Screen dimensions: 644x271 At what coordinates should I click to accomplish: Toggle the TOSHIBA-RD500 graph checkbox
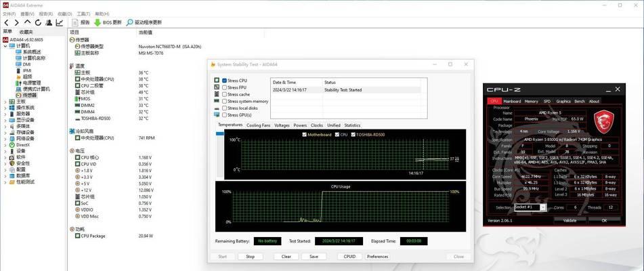pos(353,135)
